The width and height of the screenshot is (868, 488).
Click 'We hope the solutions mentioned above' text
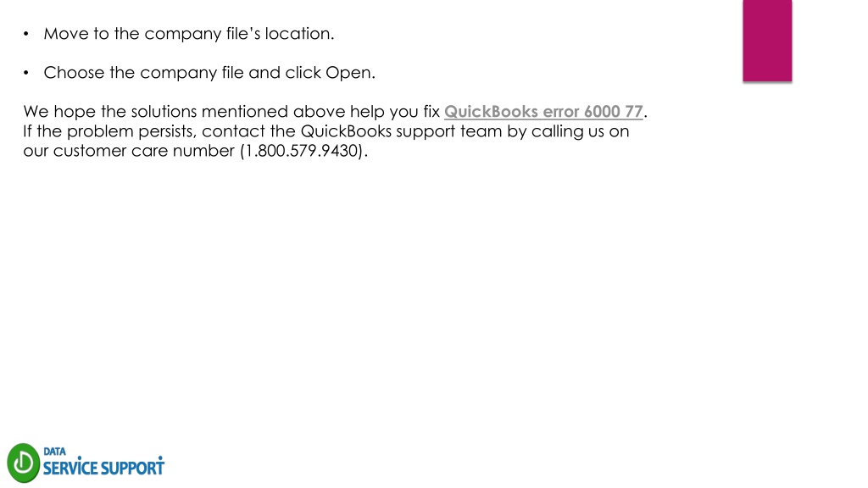coord(184,112)
